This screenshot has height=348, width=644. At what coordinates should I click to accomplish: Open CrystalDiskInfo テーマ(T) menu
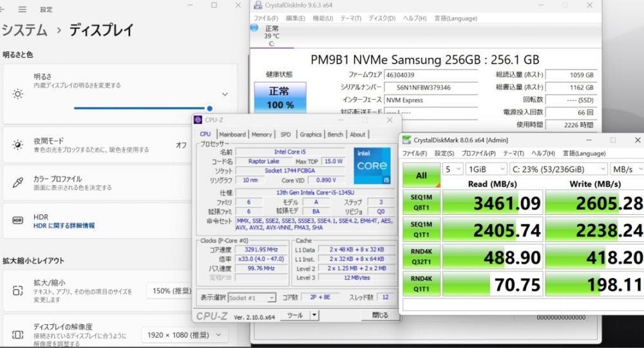351,19
